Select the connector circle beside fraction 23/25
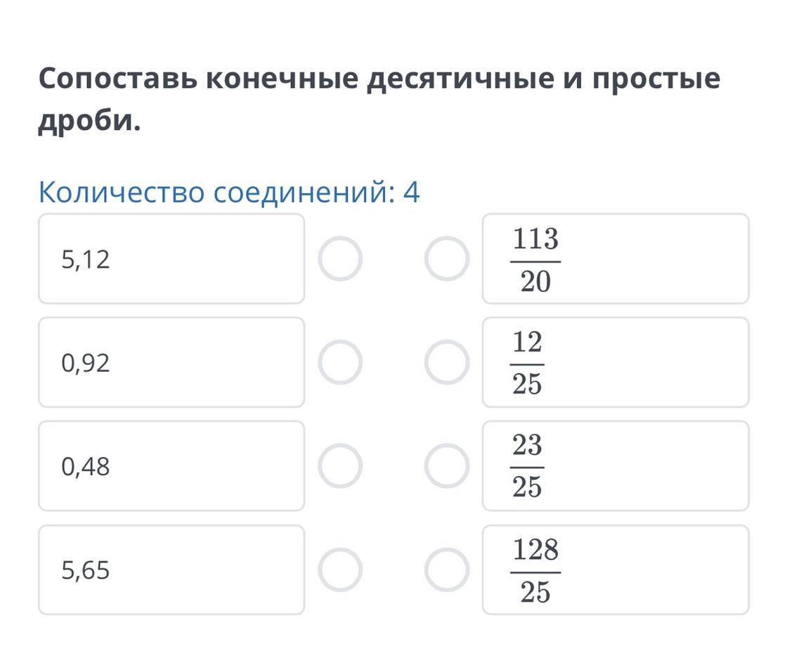The width and height of the screenshot is (787, 672). coord(447,466)
